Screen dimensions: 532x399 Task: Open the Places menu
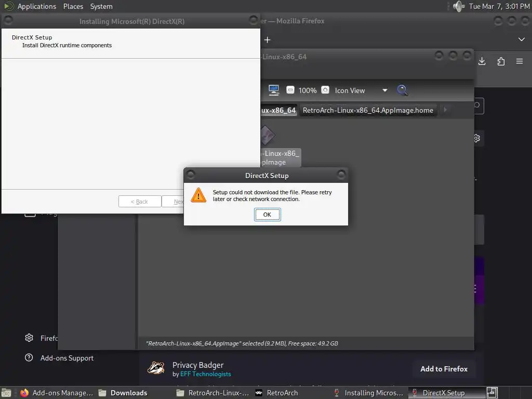point(73,6)
